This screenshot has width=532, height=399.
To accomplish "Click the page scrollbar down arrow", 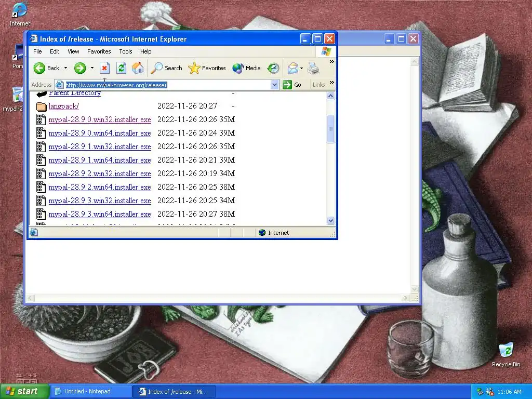I will tap(330, 220).
